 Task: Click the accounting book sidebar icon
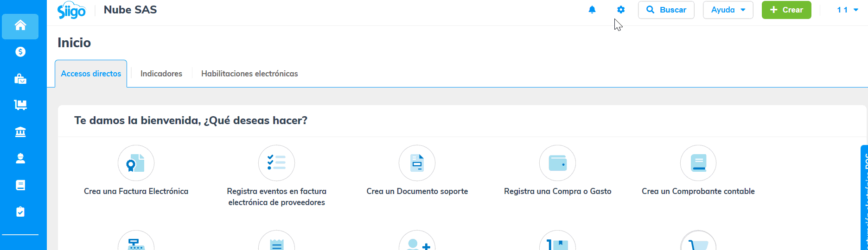coord(20,185)
